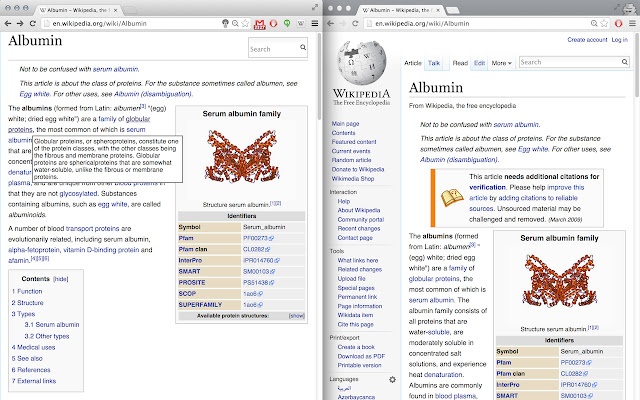The width and height of the screenshot is (640, 400).
Task: Enter fullscreen in left browser window
Action: click(315, 7)
